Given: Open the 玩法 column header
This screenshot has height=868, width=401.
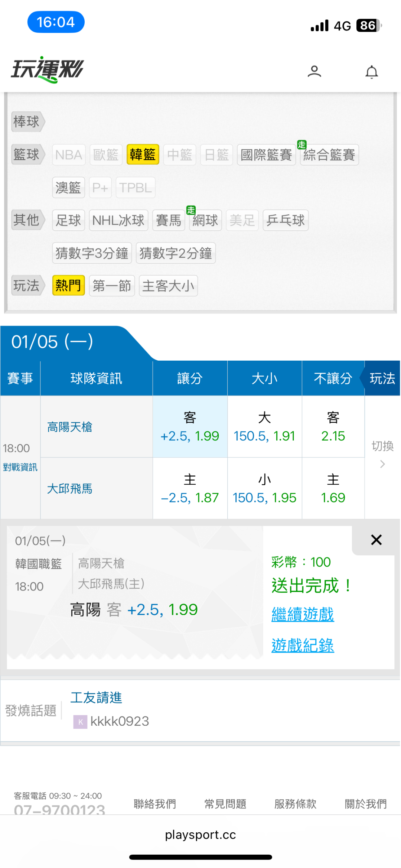Looking at the screenshot, I should (382, 378).
